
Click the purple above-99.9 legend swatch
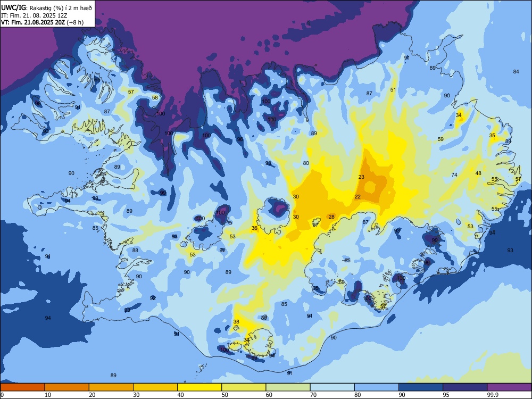pyautogui.click(x=509, y=387)
